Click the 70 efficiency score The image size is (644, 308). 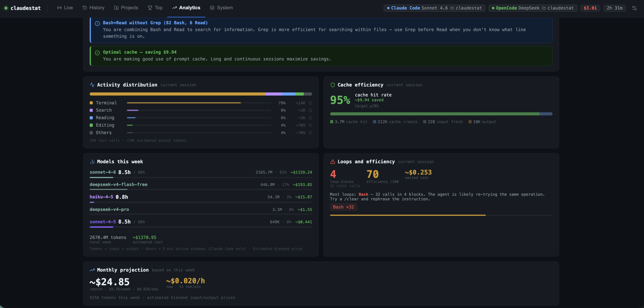click(372, 174)
